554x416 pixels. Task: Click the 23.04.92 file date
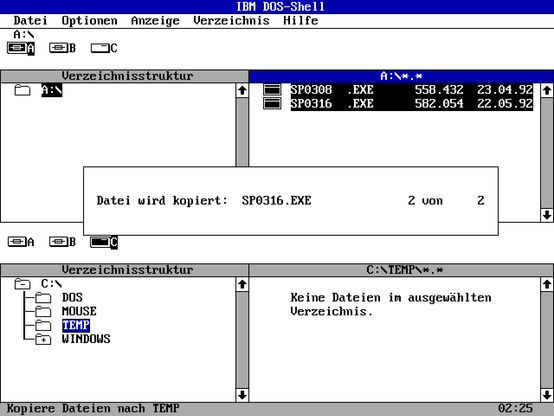tap(505, 90)
